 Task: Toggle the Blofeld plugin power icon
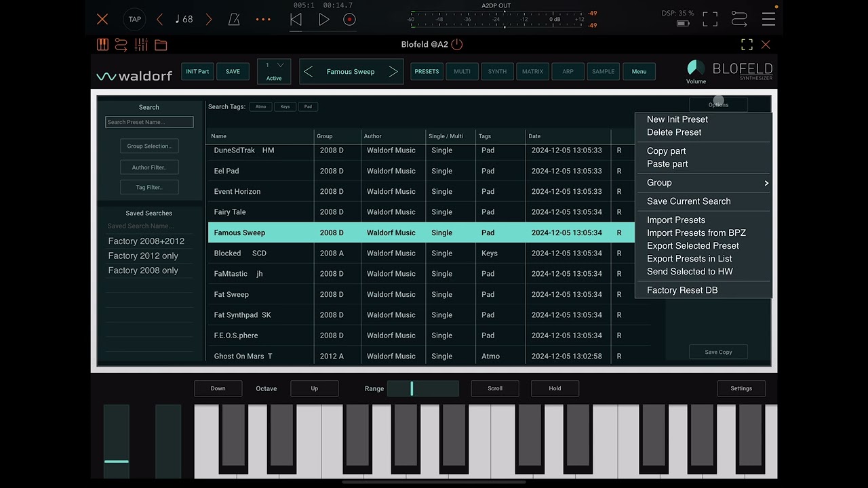[457, 45]
